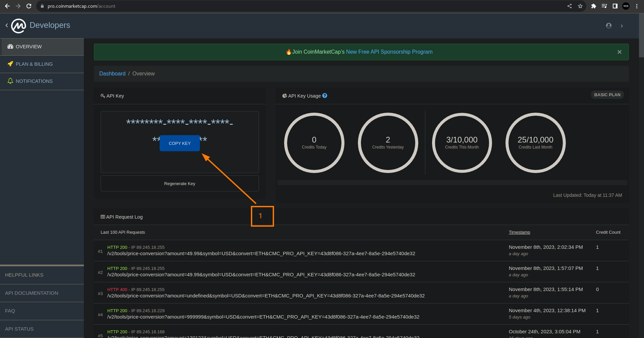
Task: Click the red HTTP 400 status label
Action: pyautogui.click(x=117, y=289)
